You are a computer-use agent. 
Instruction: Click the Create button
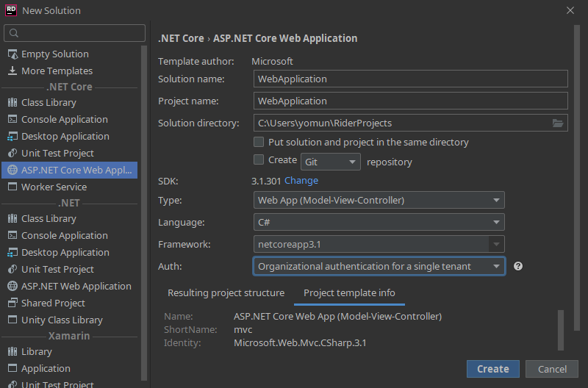pos(492,369)
